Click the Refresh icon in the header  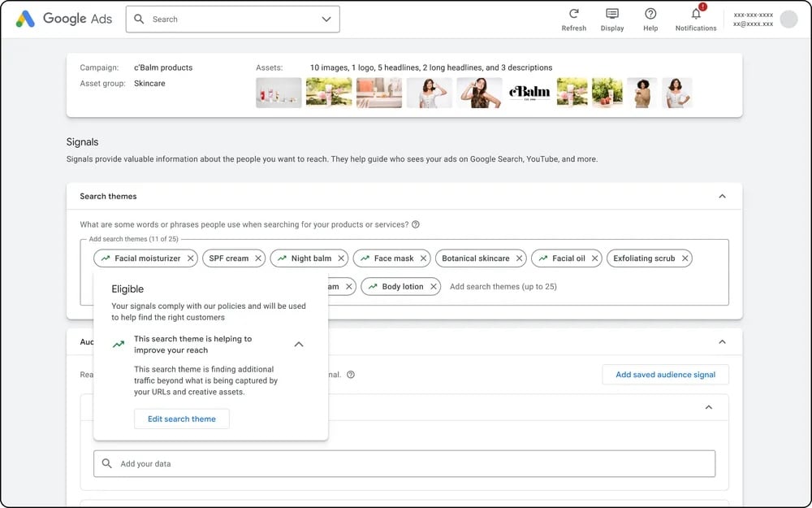(x=573, y=14)
